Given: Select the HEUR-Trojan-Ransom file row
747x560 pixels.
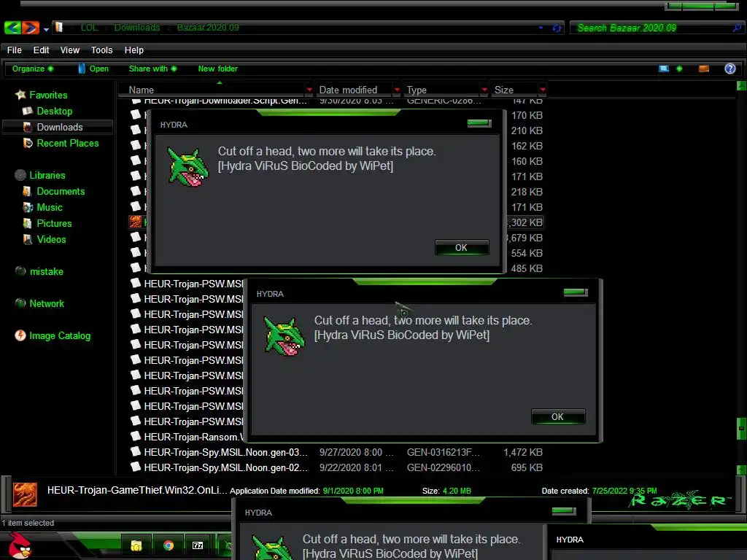Looking at the screenshot, I should pyautogui.click(x=186, y=437).
